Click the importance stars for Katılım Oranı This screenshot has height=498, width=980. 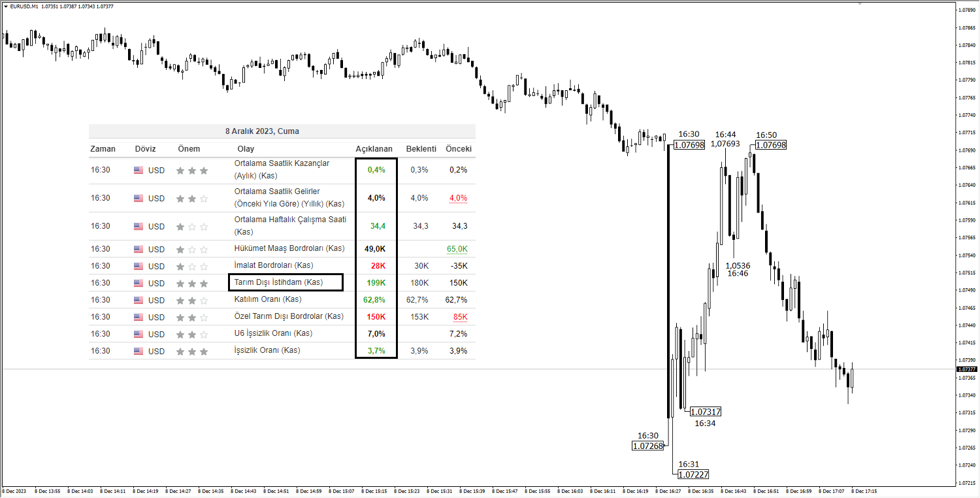192,301
